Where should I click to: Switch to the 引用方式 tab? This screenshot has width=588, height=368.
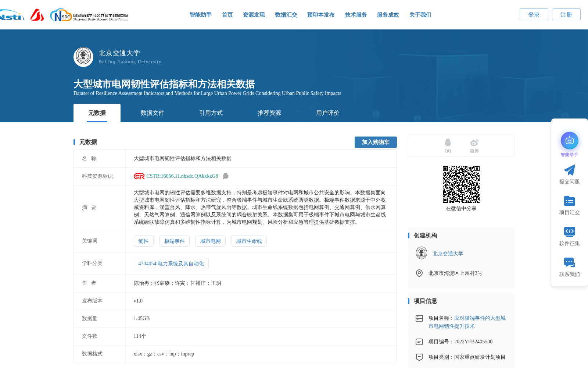[x=211, y=113]
